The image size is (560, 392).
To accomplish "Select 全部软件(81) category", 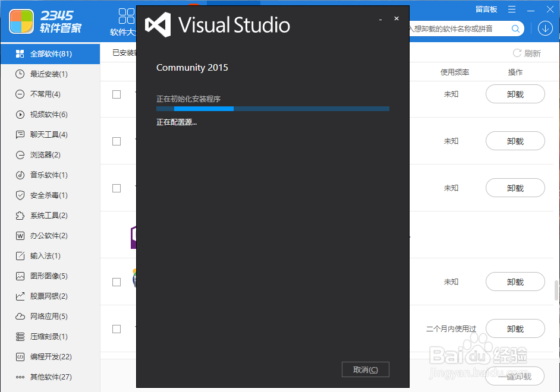I will tap(50, 54).
